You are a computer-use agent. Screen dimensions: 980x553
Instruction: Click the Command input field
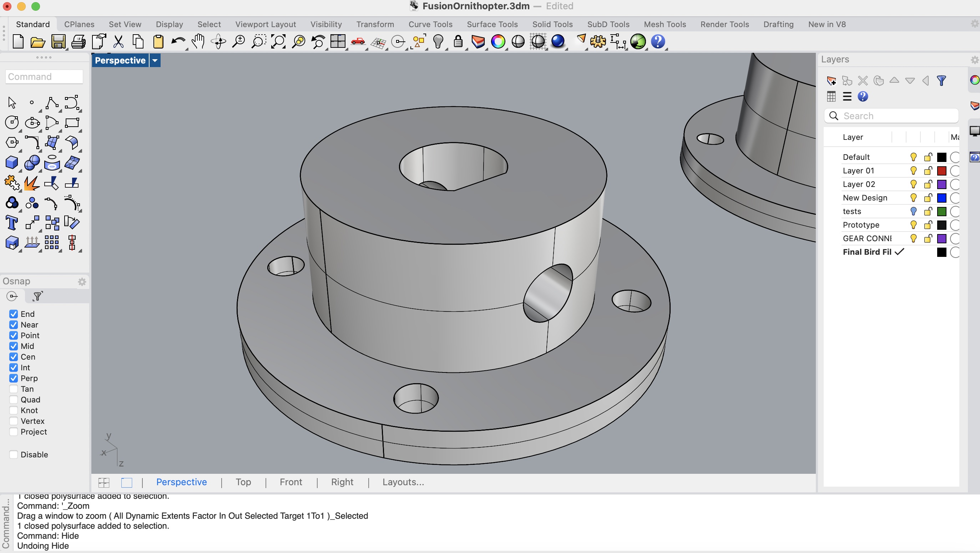point(44,77)
